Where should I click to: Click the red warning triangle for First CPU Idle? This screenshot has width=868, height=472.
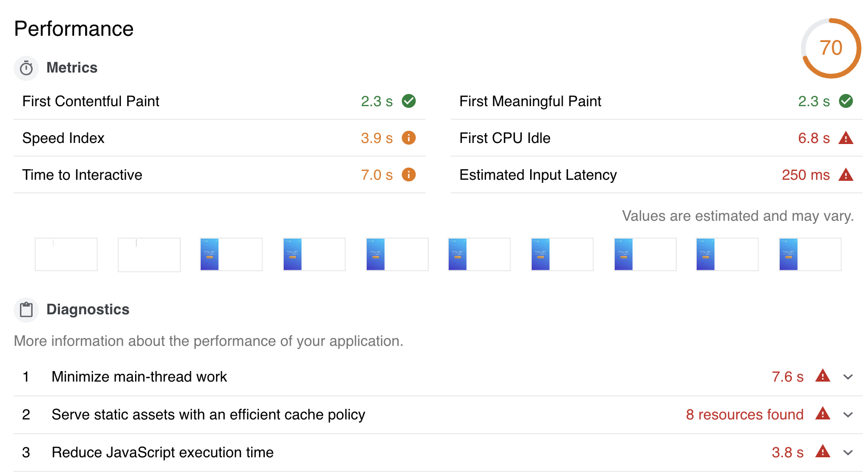click(846, 138)
